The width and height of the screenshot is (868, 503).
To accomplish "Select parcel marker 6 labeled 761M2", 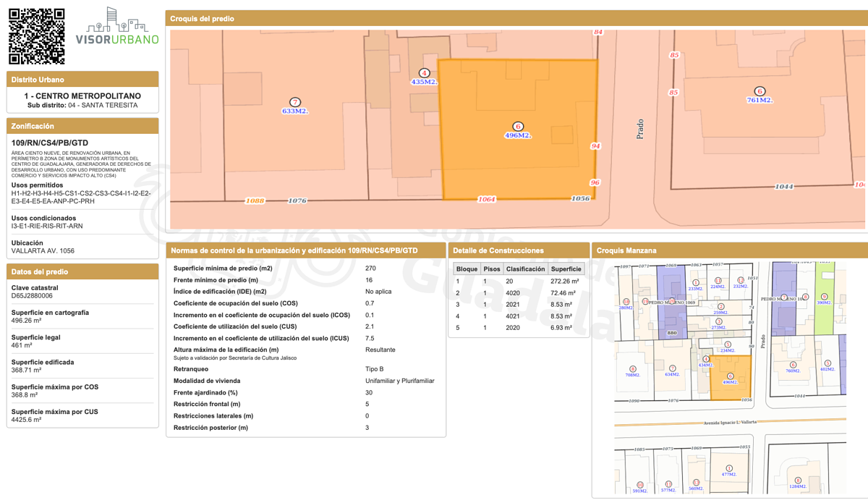I will tap(759, 91).
